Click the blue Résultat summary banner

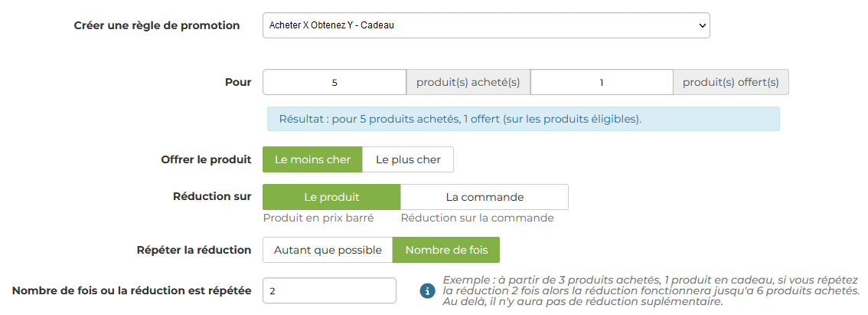(x=523, y=120)
